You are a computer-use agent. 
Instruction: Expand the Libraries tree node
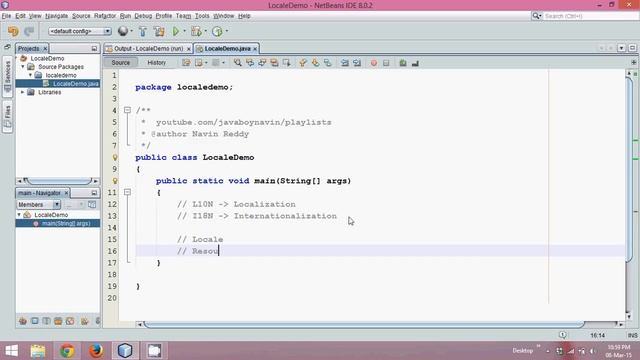(23, 92)
